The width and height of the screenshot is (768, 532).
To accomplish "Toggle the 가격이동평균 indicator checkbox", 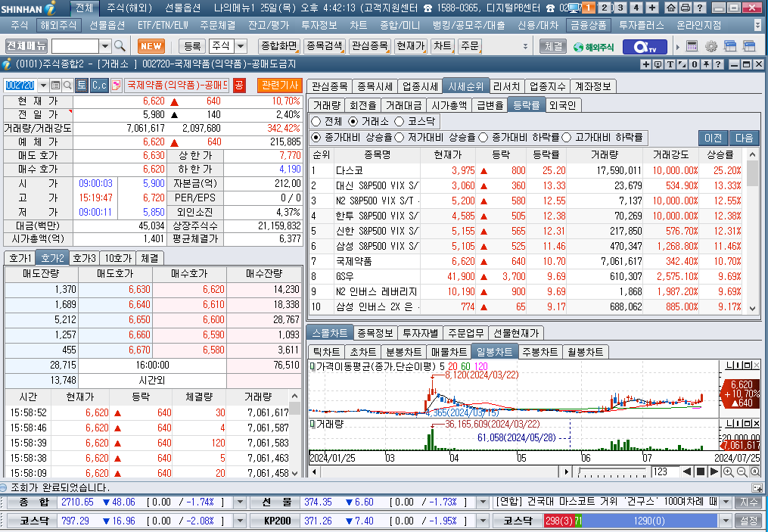I will coord(312,366).
